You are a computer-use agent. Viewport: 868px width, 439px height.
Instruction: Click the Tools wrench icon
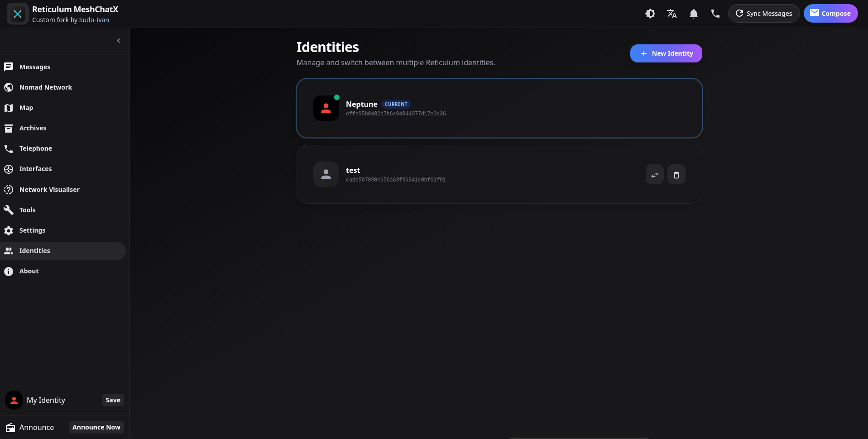9,210
